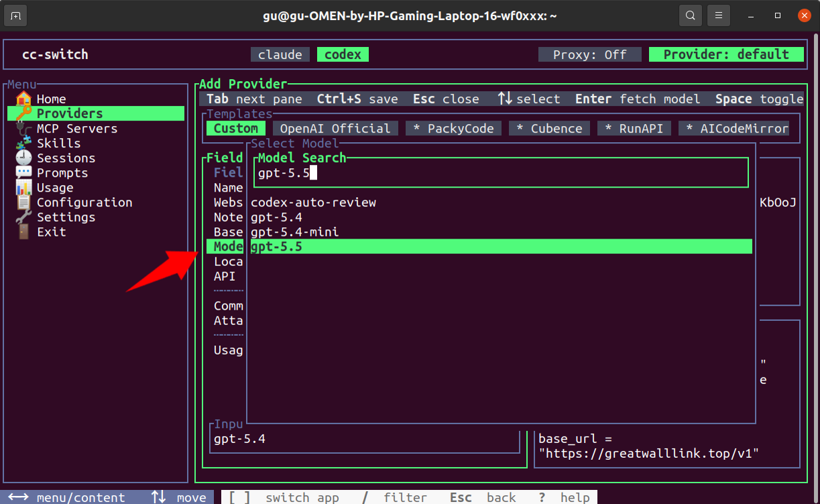Click the Settings wrench icon
The height and width of the screenshot is (504, 820).
click(23, 216)
